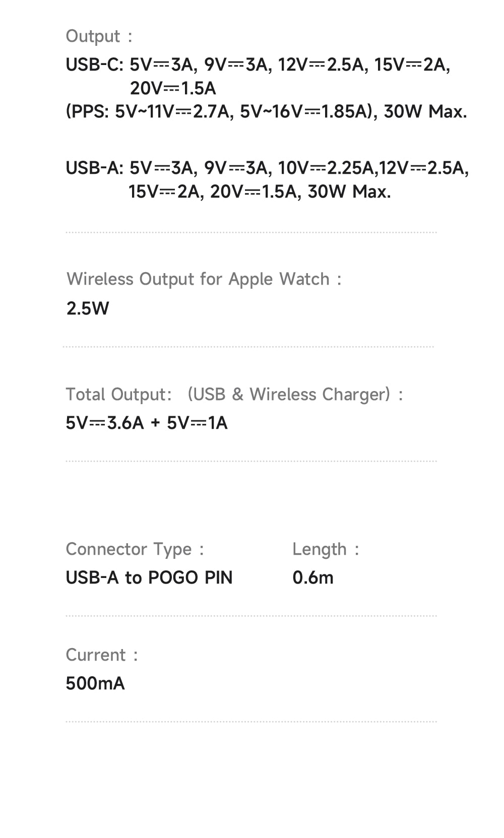Select the USB-C 5V/9V/12V/15V output line
Image resolution: width=504 pixels, height=838 pixels.
[x=258, y=65]
